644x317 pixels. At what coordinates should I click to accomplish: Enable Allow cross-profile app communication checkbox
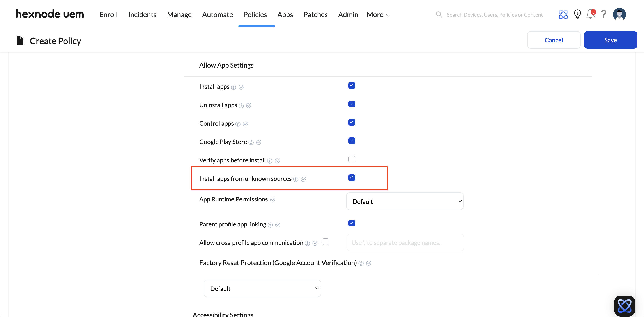(x=325, y=242)
